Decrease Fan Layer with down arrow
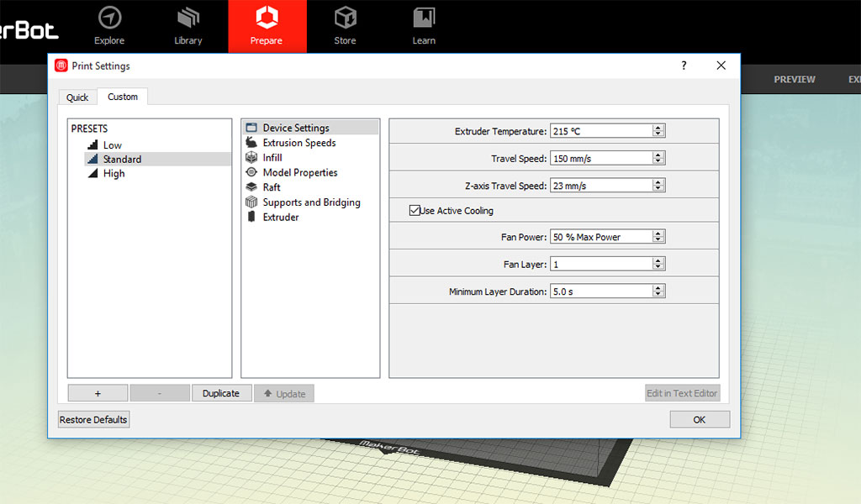 (x=658, y=267)
